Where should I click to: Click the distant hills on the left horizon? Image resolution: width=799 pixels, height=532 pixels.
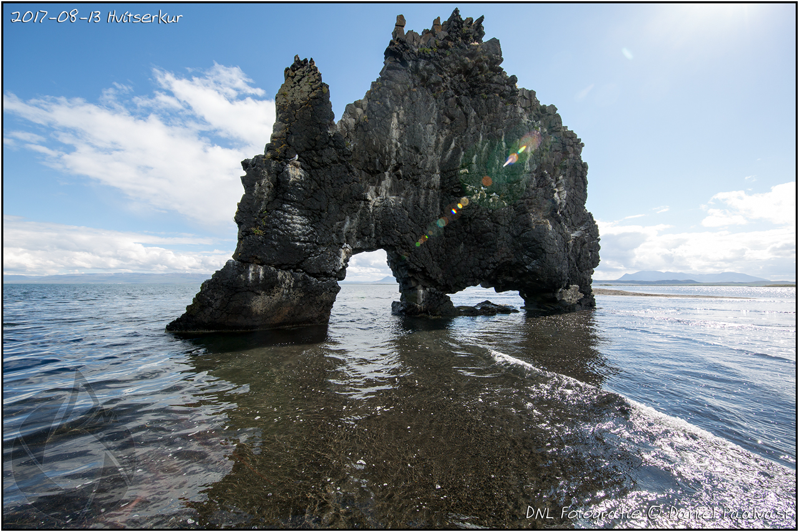point(106,278)
